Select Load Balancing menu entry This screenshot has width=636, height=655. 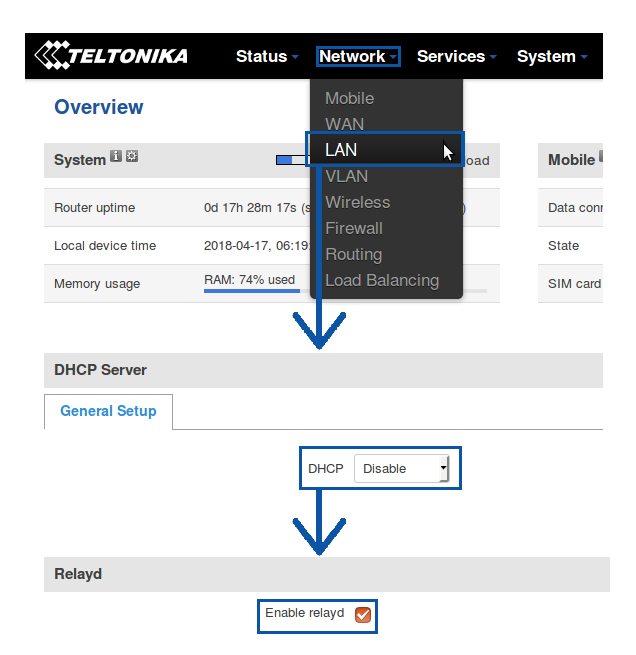click(381, 280)
